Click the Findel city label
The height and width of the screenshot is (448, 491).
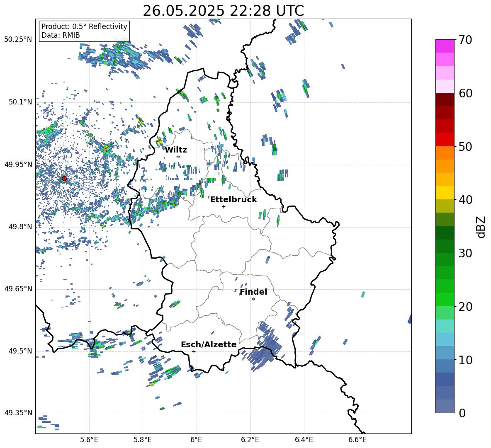click(x=253, y=292)
